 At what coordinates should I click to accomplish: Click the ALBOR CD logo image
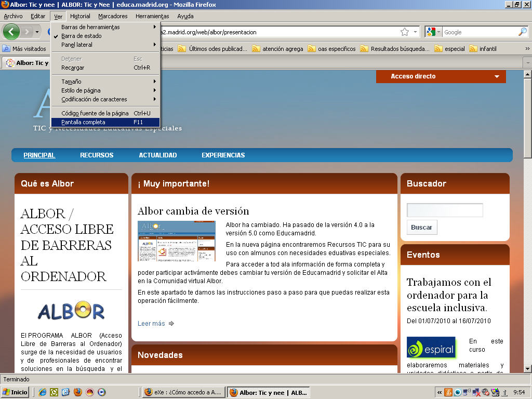[71, 311]
